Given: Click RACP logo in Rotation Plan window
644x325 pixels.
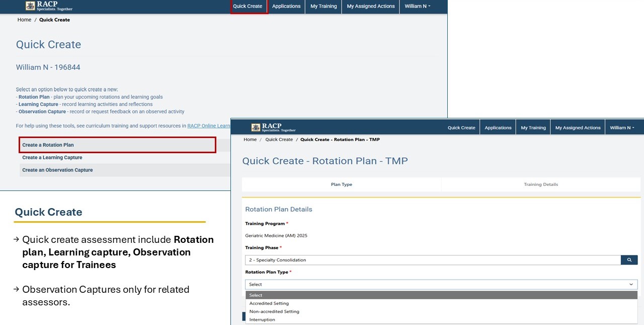Looking at the screenshot, I should click(273, 127).
